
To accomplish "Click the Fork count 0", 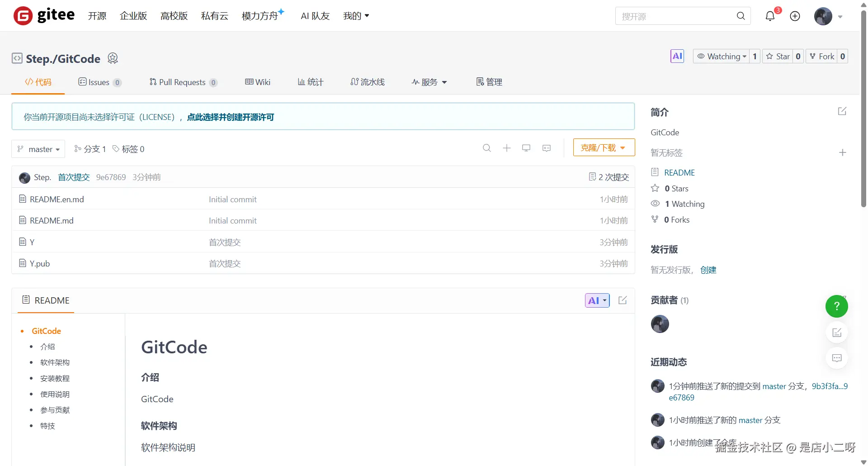I will [842, 56].
